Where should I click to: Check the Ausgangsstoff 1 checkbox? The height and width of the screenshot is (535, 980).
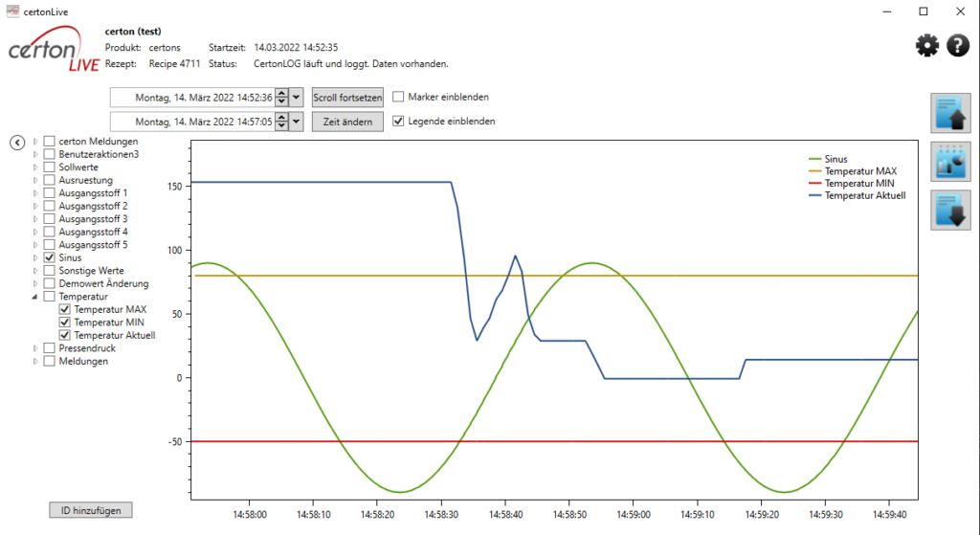click(x=50, y=193)
